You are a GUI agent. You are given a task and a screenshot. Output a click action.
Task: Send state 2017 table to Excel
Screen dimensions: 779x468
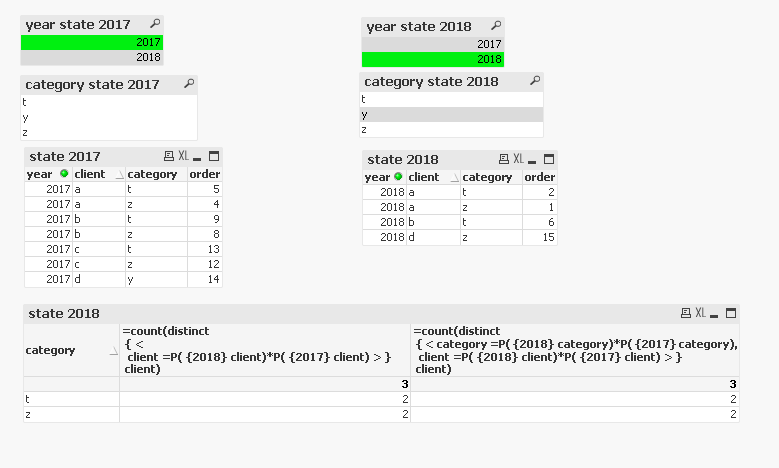coord(183,157)
